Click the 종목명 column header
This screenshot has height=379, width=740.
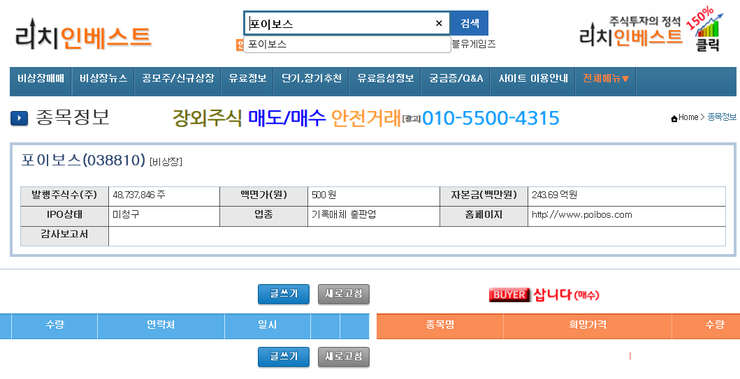point(440,325)
